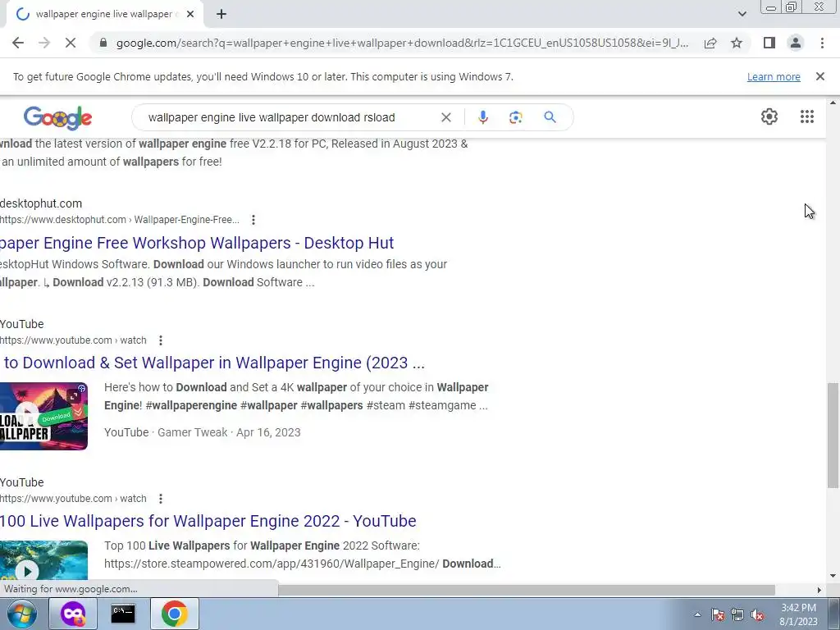Switch to Chrome in the taskbar
This screenshot has height=630, width=840.
174,614
